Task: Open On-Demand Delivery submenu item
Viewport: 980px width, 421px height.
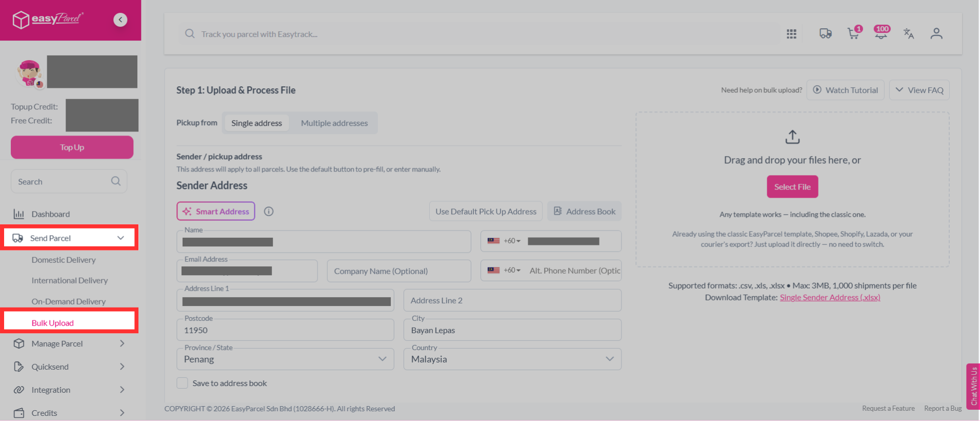Action: (x=69, y=301)
